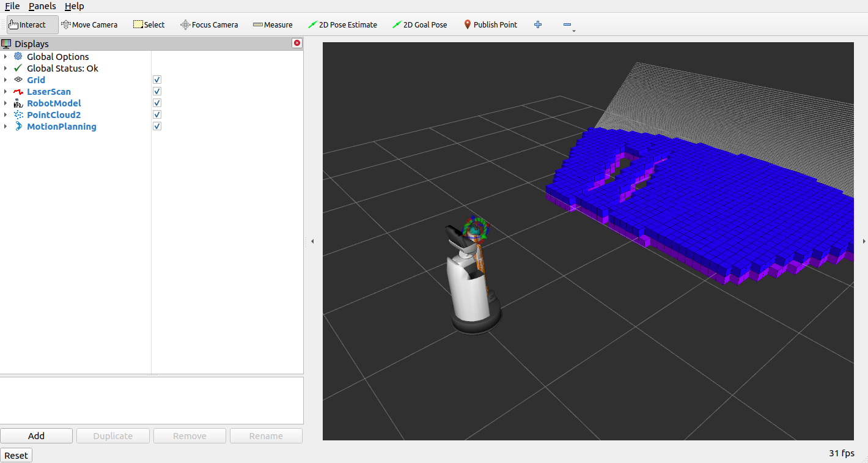Click the Add display button

point(37,436)
